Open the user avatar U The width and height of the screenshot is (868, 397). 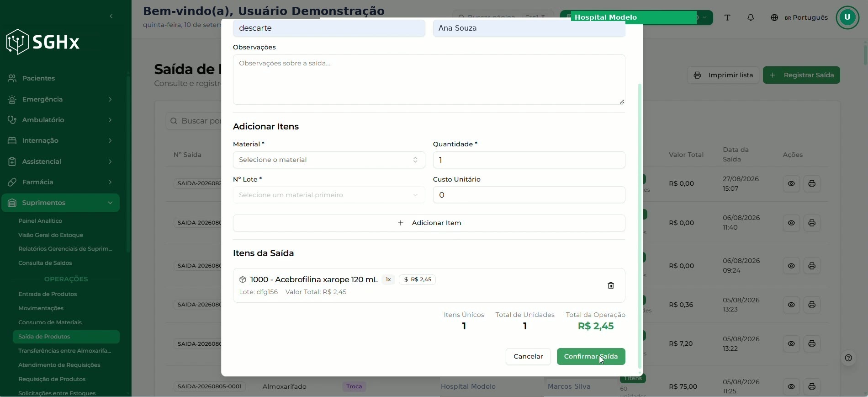pyautogui.click(x=847, y=17)
